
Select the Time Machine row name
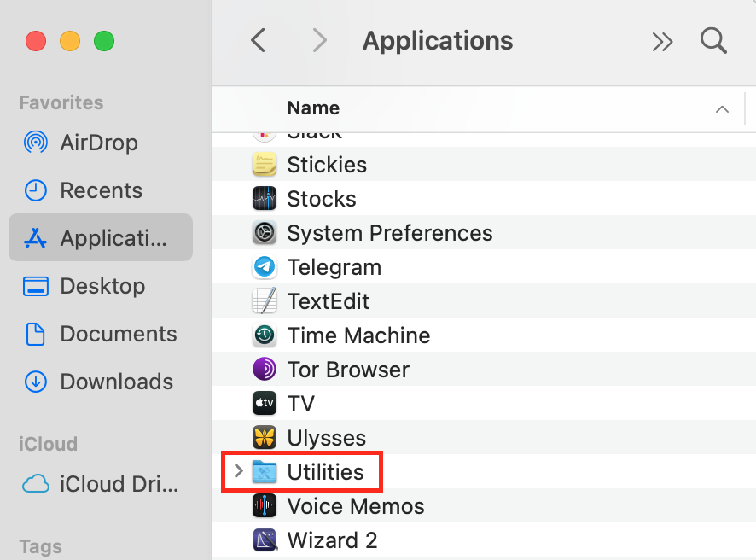tap(358, 335)
